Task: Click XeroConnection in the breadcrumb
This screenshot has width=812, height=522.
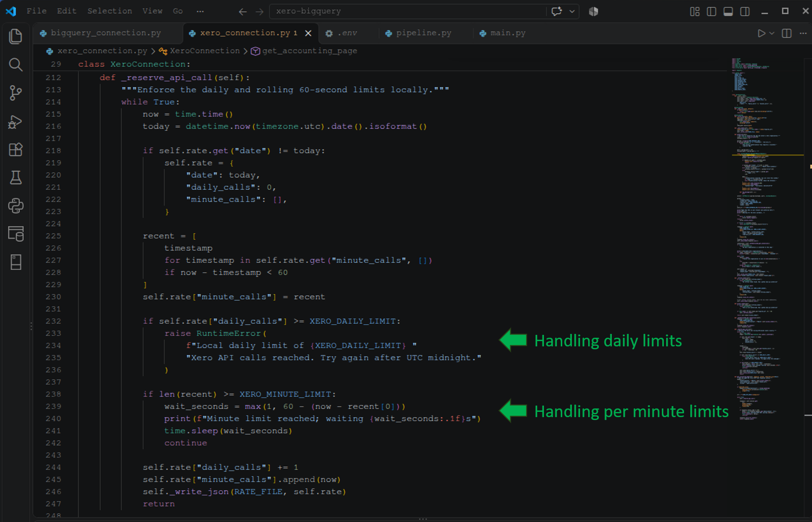Action: (205, 51)
